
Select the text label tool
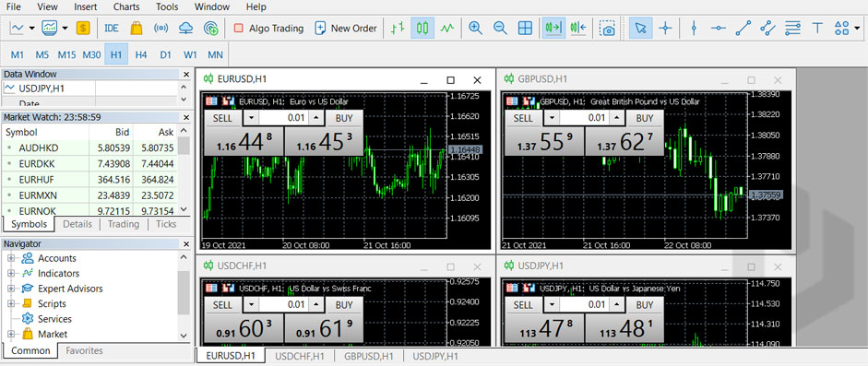pos(817,28)
